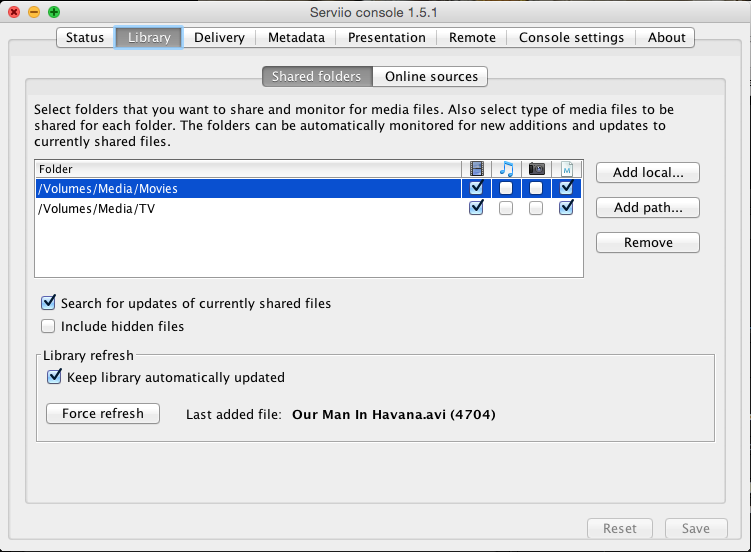Enable the Include hidden files option

click(x=48, y=326)
